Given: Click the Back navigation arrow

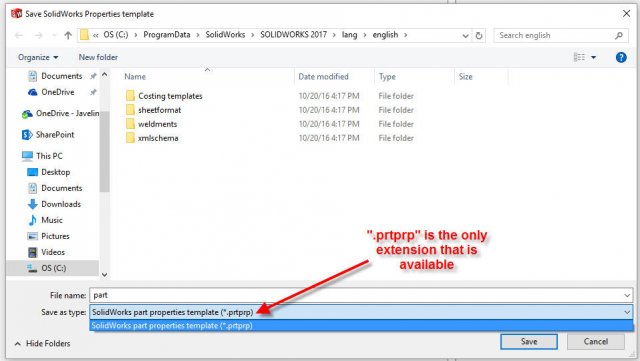Looking at the screenshot, I should pos(19,36).
